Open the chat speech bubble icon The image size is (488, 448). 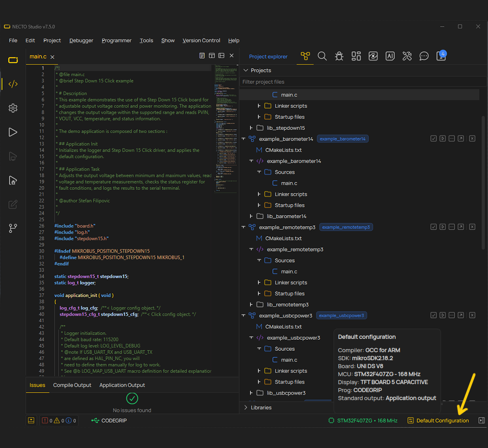(x=424, y=56)
